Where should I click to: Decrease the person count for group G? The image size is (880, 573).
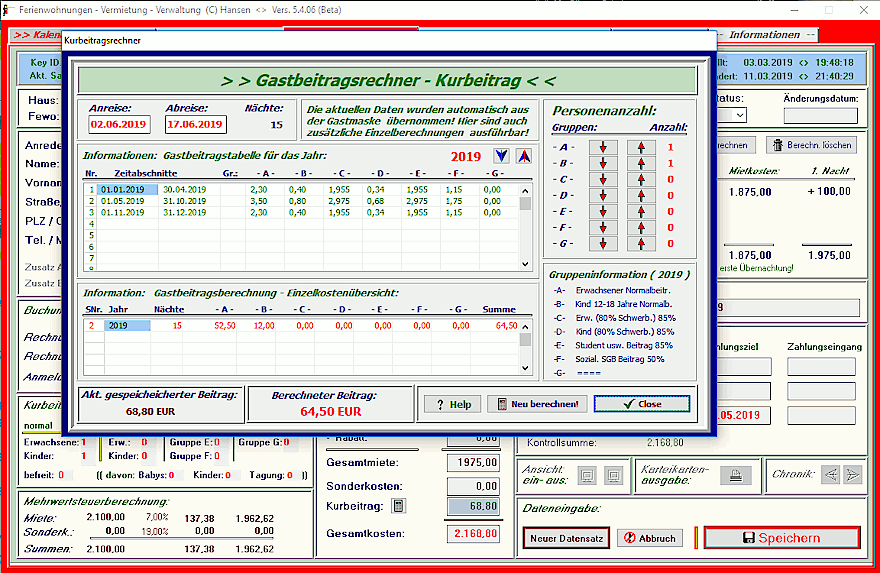point(603,243)
